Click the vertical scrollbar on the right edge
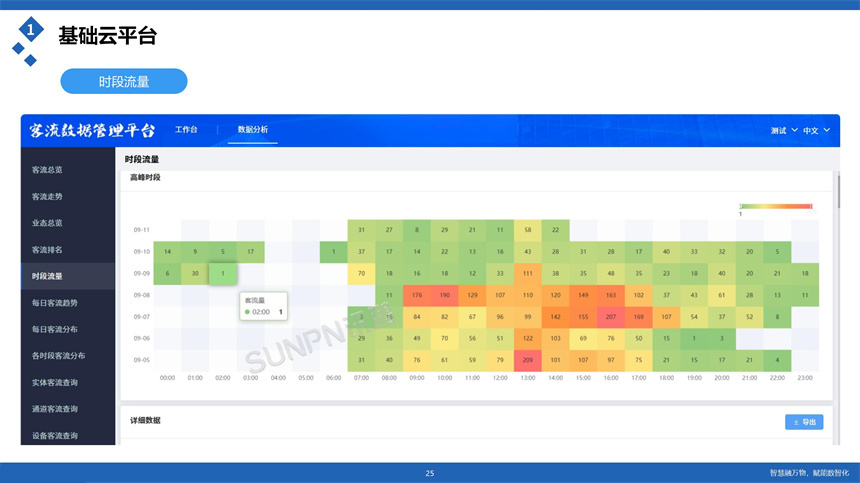Screen dimensions: 860x483 coord(838,190)
